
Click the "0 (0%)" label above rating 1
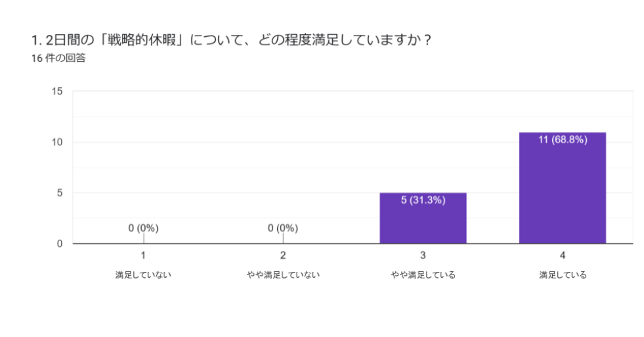143,228
